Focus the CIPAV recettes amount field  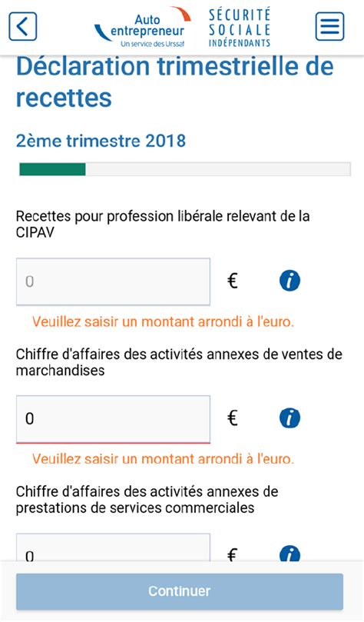coord(114,281)
